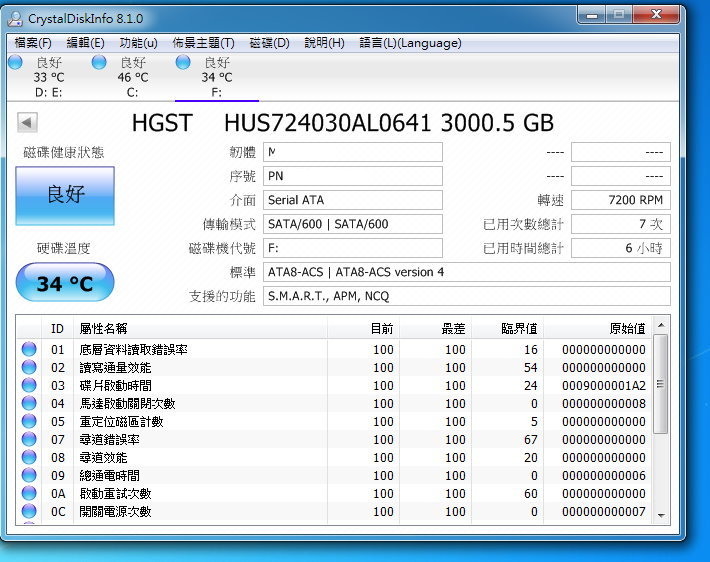Image resolution: width=710 pixels, height=562 pixels.
Task: Select the 尋道效能 row
Action: 334,457
